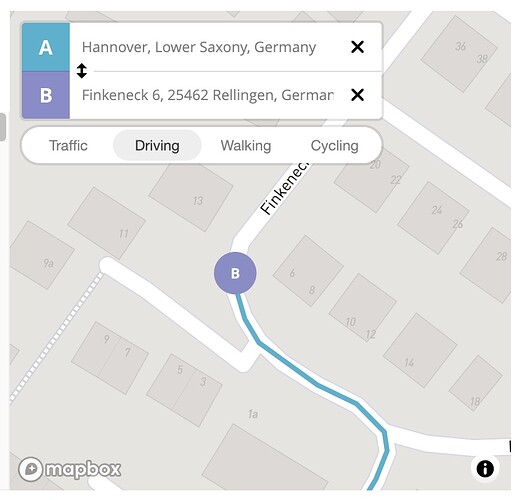Clear the Hannover origin field
Screen dimensions: 523x500
click(357, 47)
